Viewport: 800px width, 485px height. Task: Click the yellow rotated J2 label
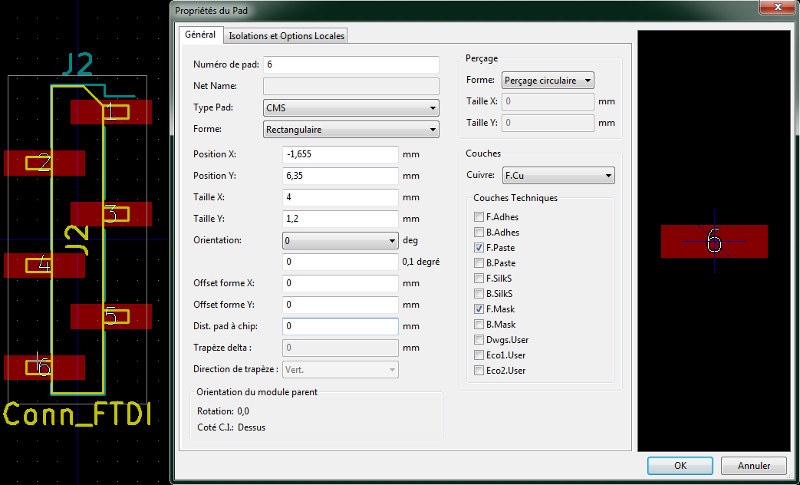78,240
